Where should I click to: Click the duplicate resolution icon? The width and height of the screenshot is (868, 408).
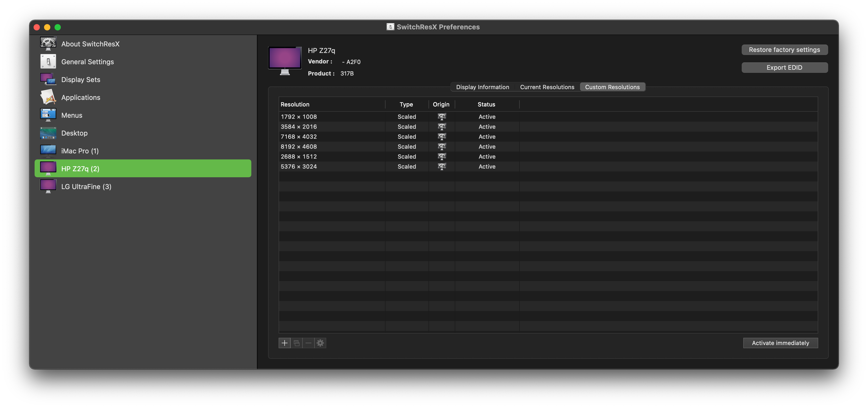click(296, 343)
